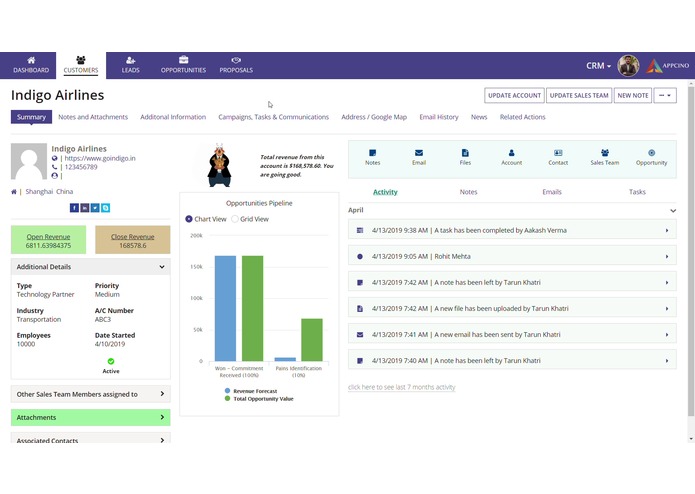Click the Update Account button

[x=514, y=95]
